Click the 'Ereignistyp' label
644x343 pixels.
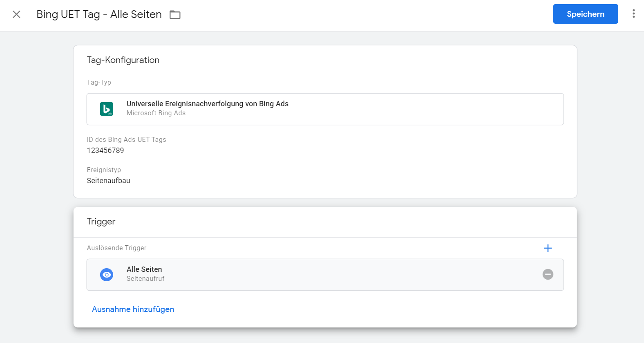tap(104, 170)
